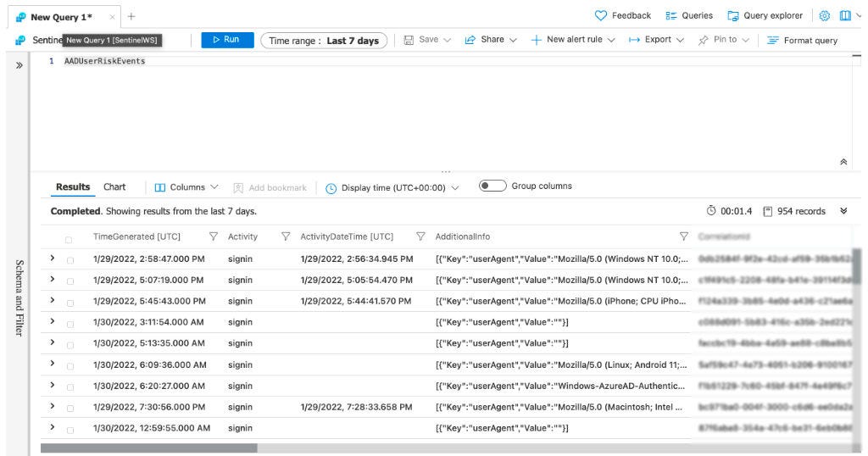Check the row for 1/29/2022, 2:58:47.000 PM

pyautogui.click(x=70, y=260)
